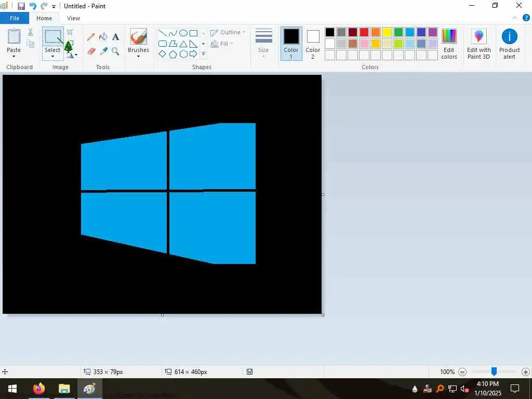
Task: Choose the Polygon shape
Action: coord(173,44)
